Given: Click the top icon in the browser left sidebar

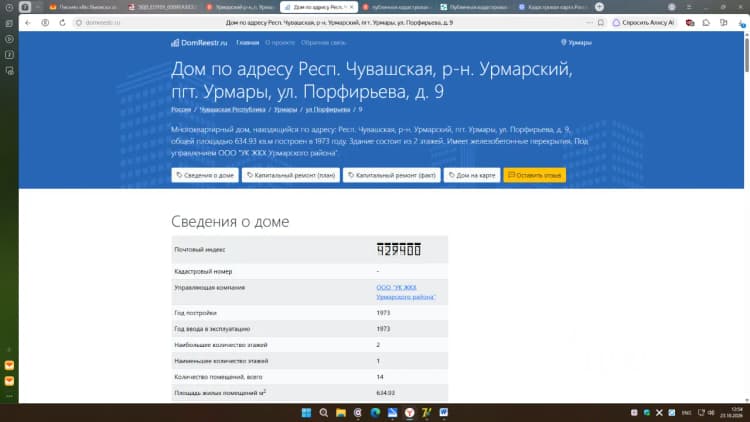Looking at the screenshot, I should (x=9, y=7).
